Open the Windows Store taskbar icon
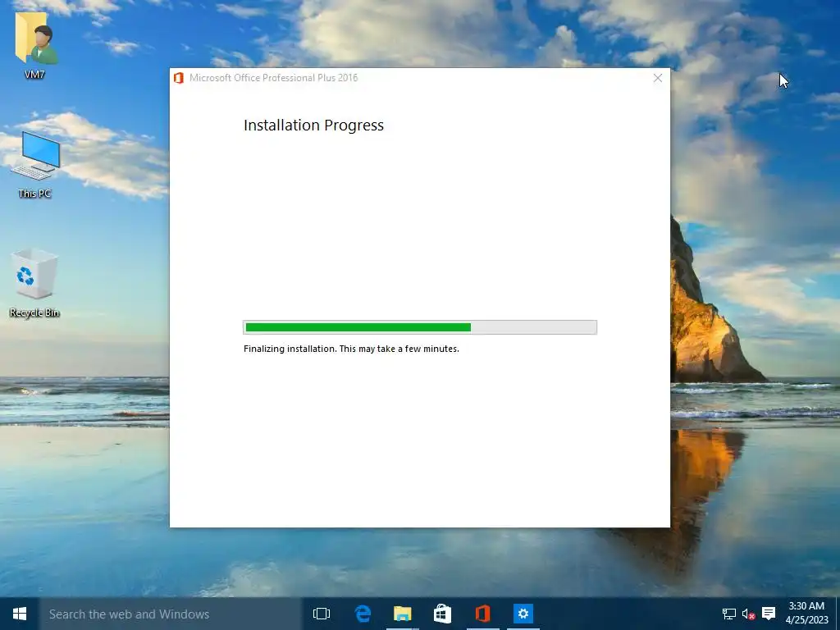This screenshot has width=840, height=630. pyautogui.click(x=442, y=614)
